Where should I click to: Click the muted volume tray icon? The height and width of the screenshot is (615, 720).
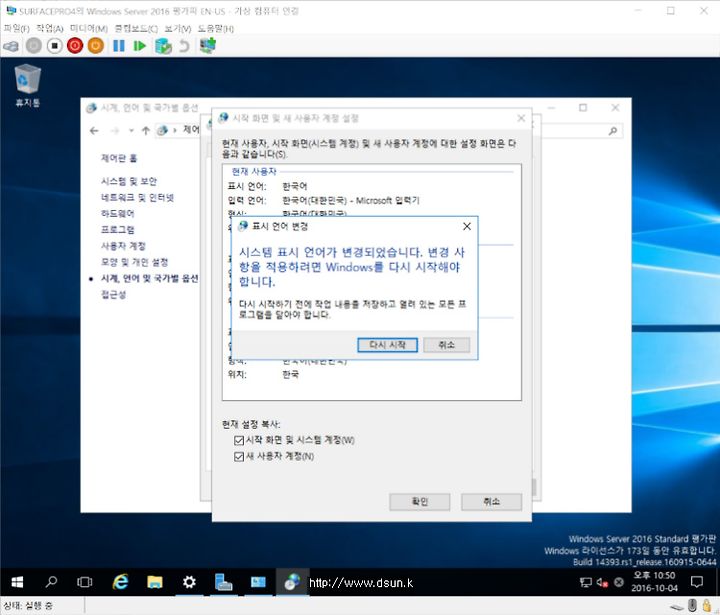(x=602, y=582)
